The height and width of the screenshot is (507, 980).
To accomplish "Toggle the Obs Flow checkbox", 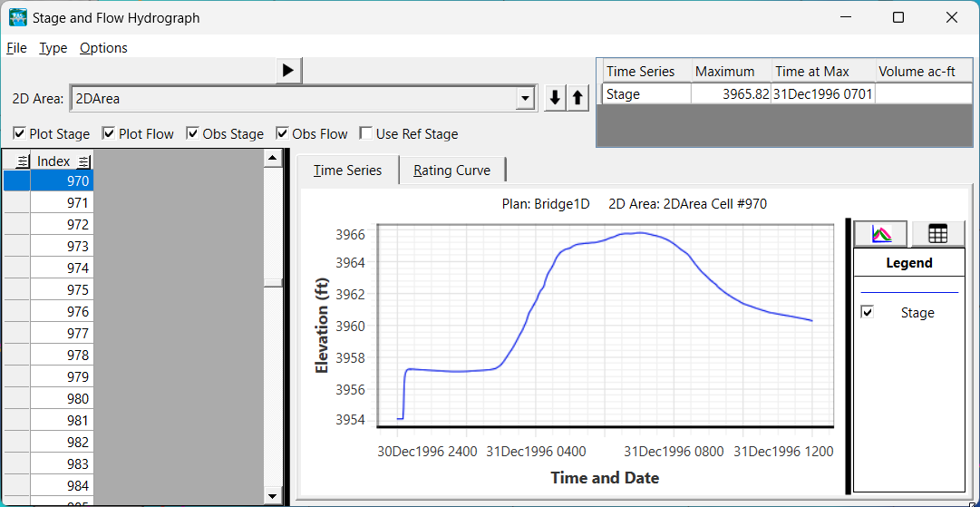I will [x=282, y=134].
